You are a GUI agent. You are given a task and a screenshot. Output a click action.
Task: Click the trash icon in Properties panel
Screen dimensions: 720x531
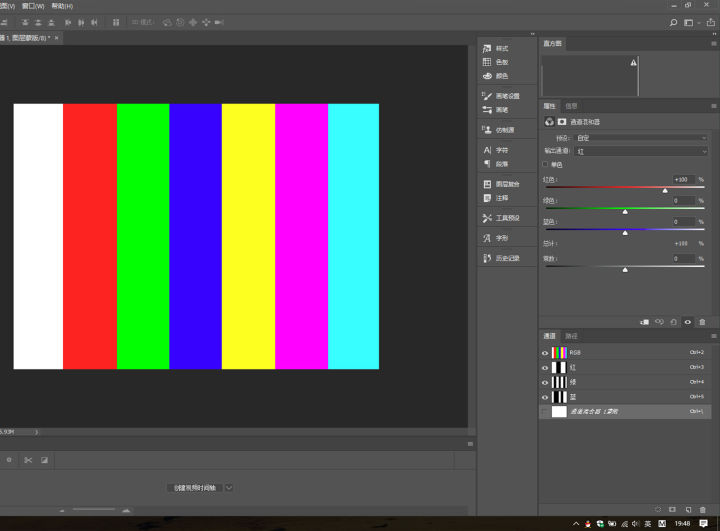702,322
